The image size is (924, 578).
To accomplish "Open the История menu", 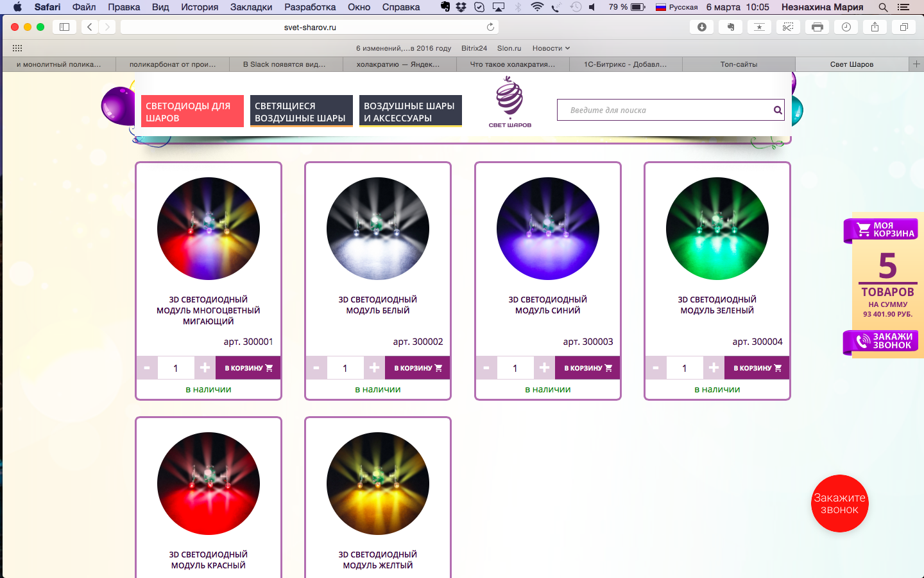I will [200, 7].
